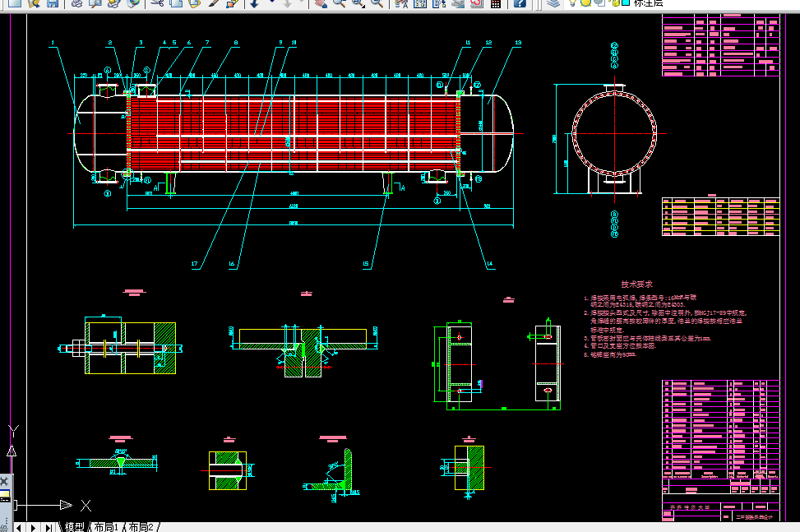The width and height of the screenshot is (800, 532).
Task: Toggle the layer freeze sun icon
Action: (x=585, y=2)
